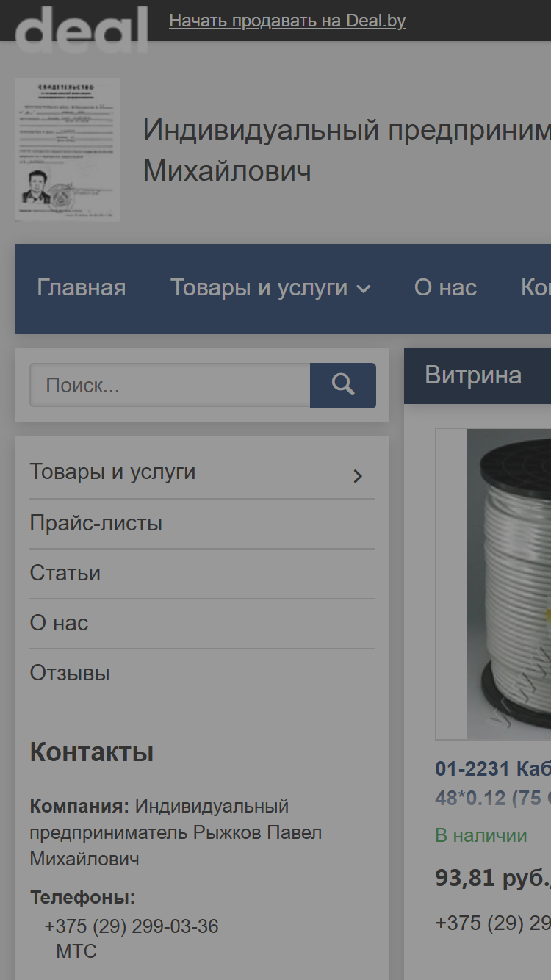The width and height of the screenshot is (551, 980).
Task: Click price '93,81 руб.'
Action: click(x=493, y=878)
